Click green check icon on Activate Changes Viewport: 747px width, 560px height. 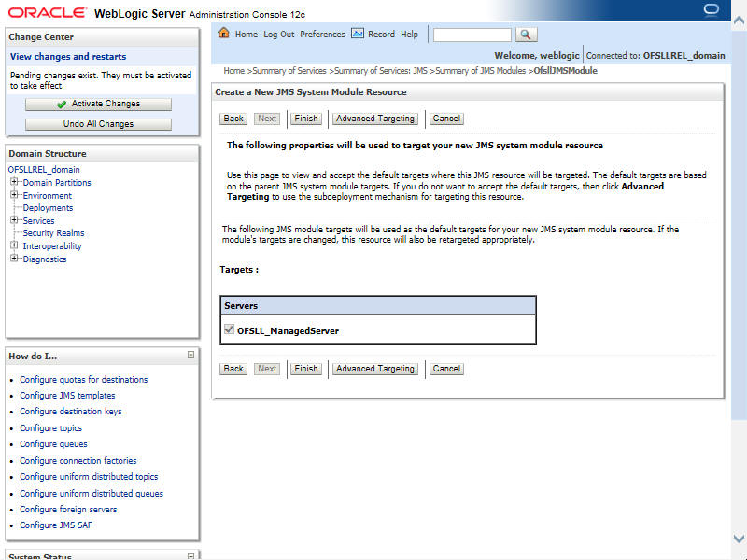(x=61, y=105)
